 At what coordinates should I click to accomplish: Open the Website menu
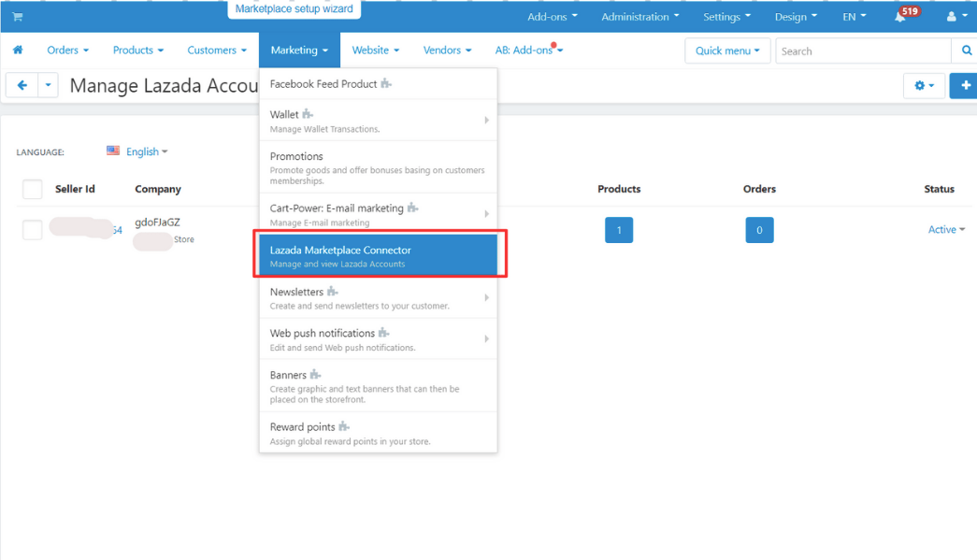(375, 50)
